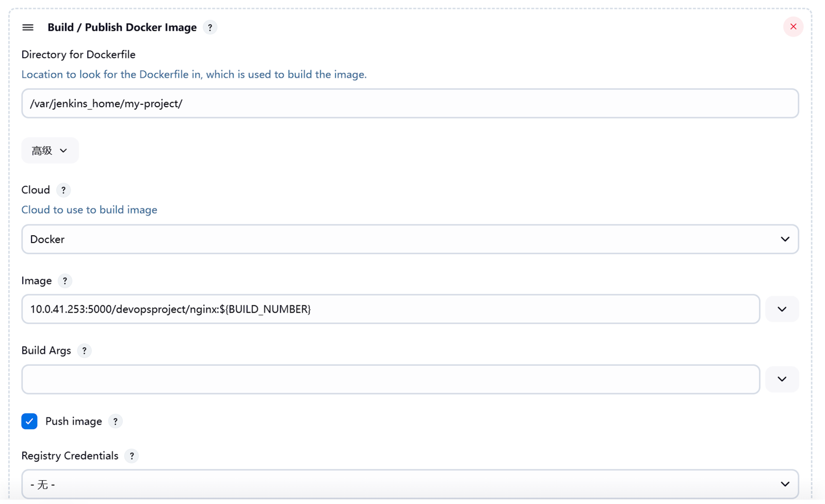The image size is (825, 504).
Task: Open the Cloud dropdown showing Docker
Action: tap(410, 239)
